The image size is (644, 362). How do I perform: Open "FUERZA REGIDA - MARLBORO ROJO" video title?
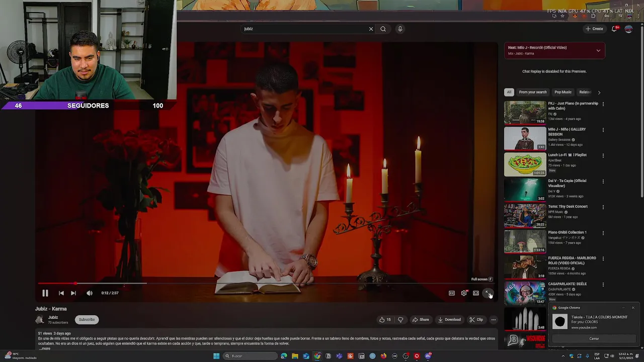point(572,260)
